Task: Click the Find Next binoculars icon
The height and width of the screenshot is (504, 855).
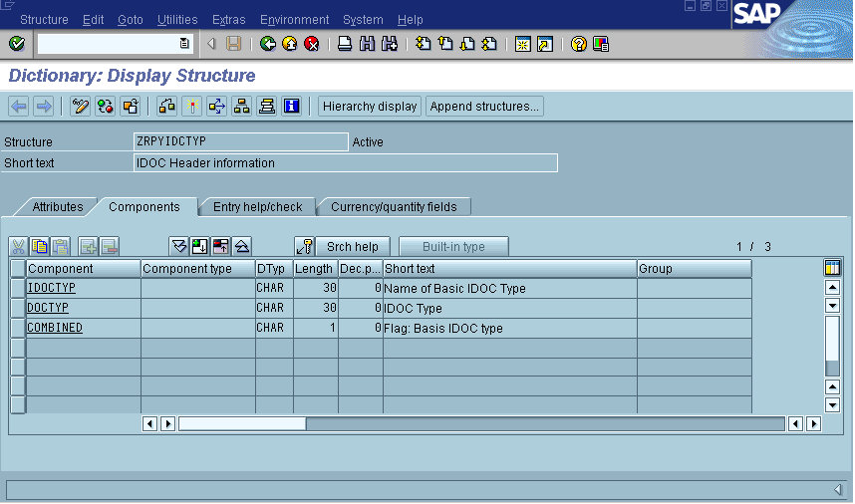Action: coord(390,44)
